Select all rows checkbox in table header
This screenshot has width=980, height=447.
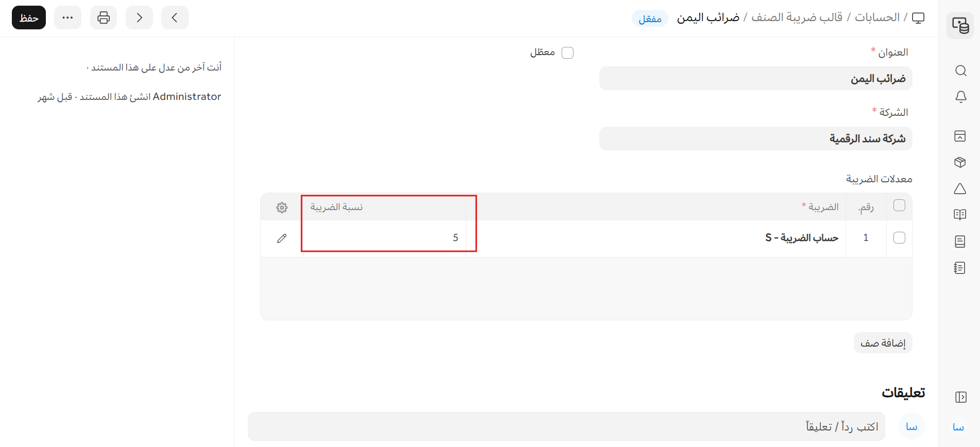[899, 205]
